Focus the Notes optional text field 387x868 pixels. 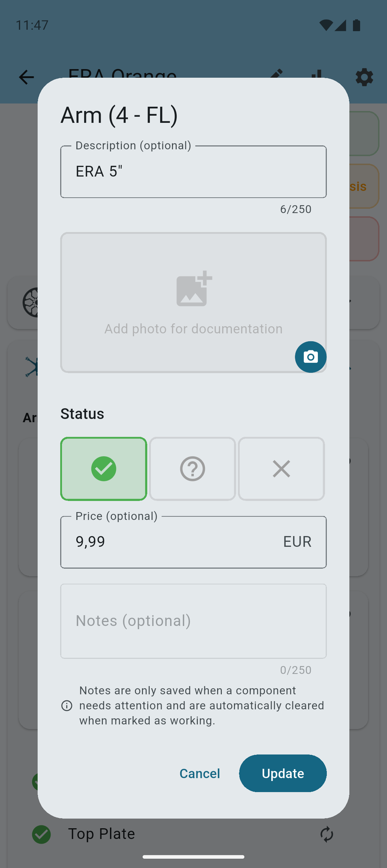click(x=193, y=621)
